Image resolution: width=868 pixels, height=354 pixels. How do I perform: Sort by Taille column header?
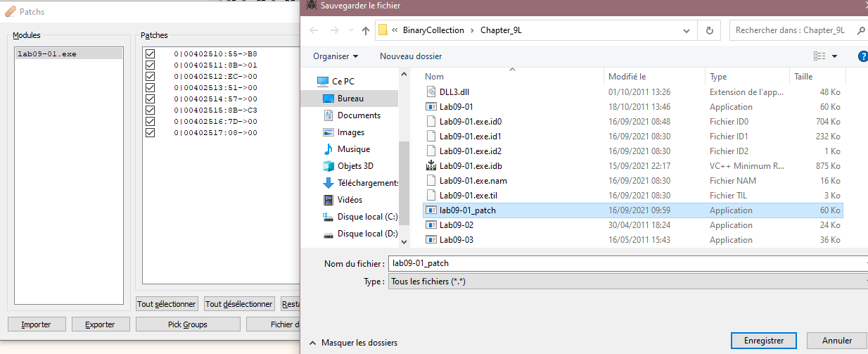(816, 77)
